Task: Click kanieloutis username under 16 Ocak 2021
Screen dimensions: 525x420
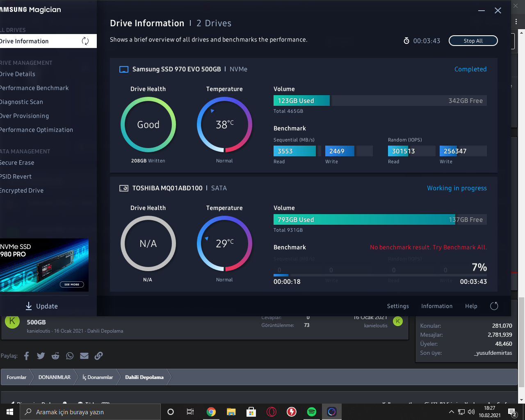Action: [x=376, y=326]
